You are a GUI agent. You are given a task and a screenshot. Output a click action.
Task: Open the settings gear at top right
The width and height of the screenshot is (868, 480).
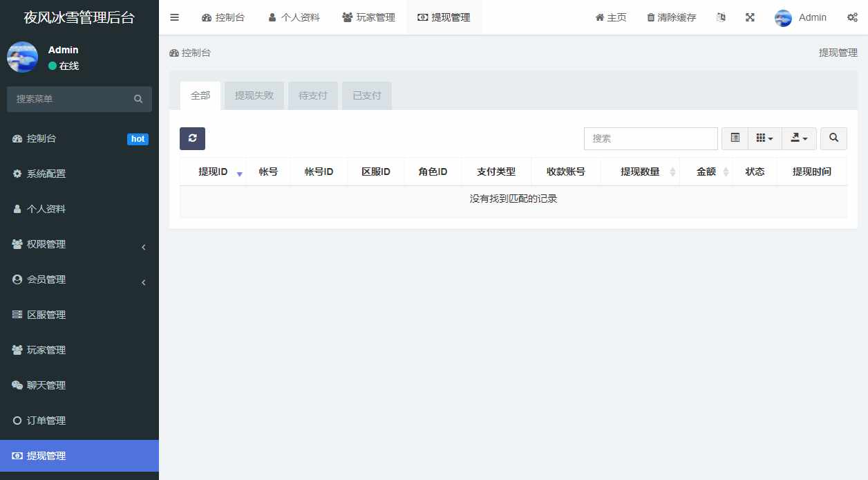pyautogui.click(x=852, y=17)
